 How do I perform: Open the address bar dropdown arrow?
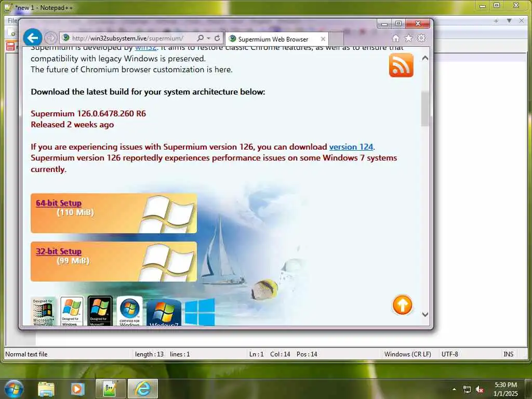[x=209, y=38]
